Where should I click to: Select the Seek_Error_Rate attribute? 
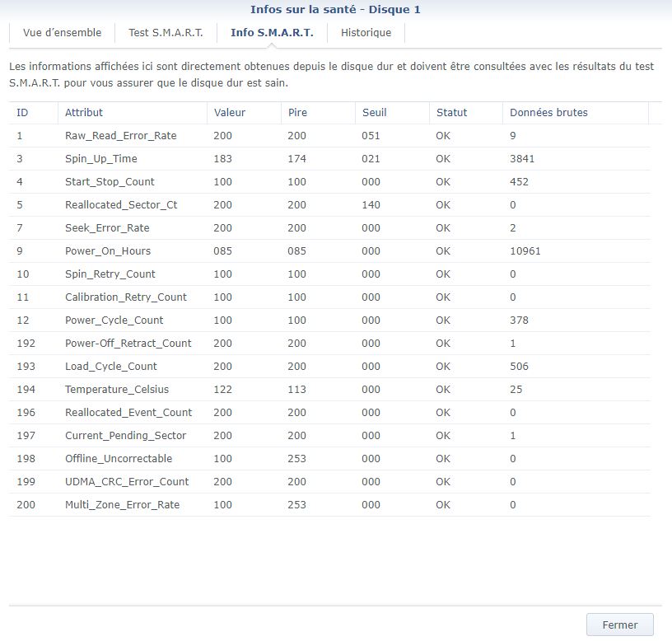coord(107,228)
